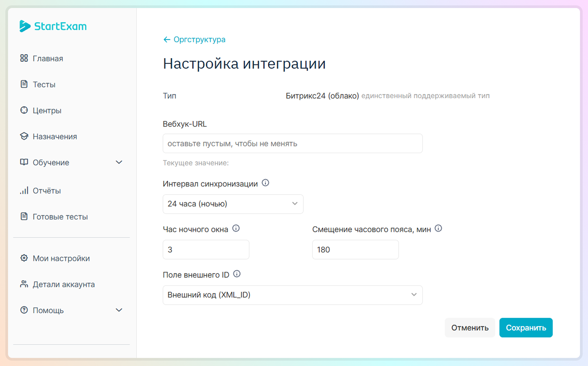Viewport: 588px width, 366px height.
Task: Click the StartExam logo icon
Action: [25, 26]
